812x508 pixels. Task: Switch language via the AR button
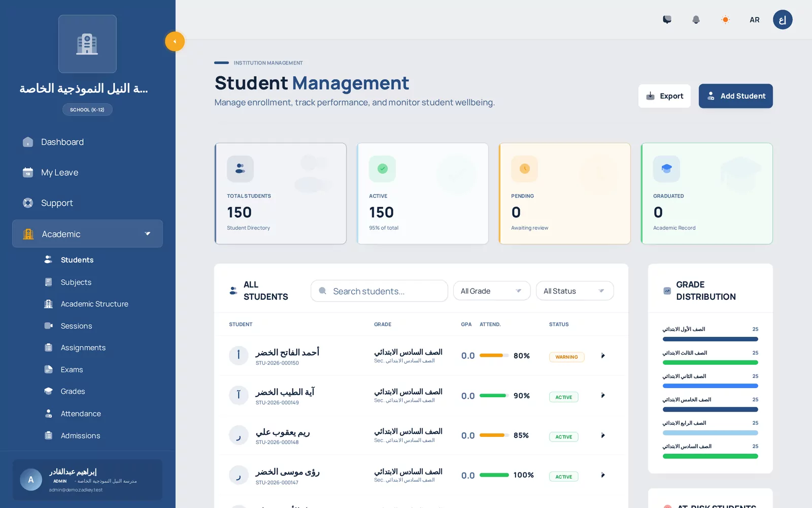(x=755, y=20)
